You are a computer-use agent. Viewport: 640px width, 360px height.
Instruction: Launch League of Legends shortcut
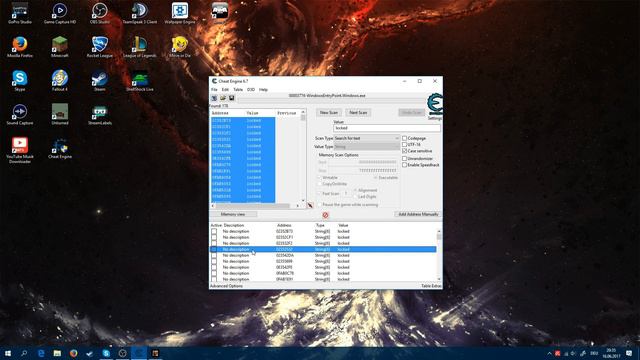click(140, 47)
